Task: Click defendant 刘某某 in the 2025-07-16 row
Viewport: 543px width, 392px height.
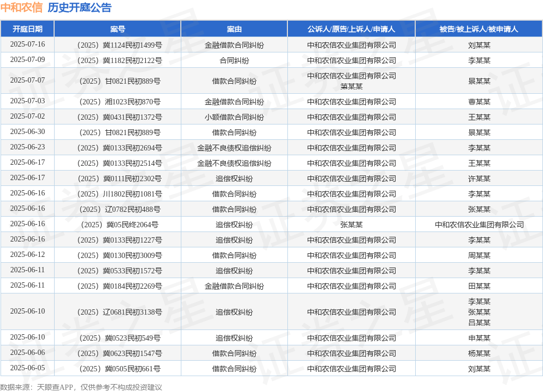Action: click(479, 46)
